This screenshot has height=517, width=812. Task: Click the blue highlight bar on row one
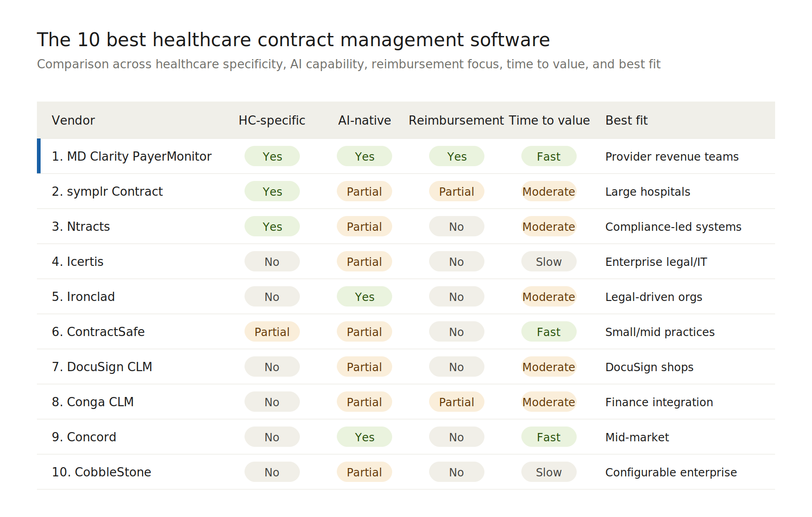39,156
